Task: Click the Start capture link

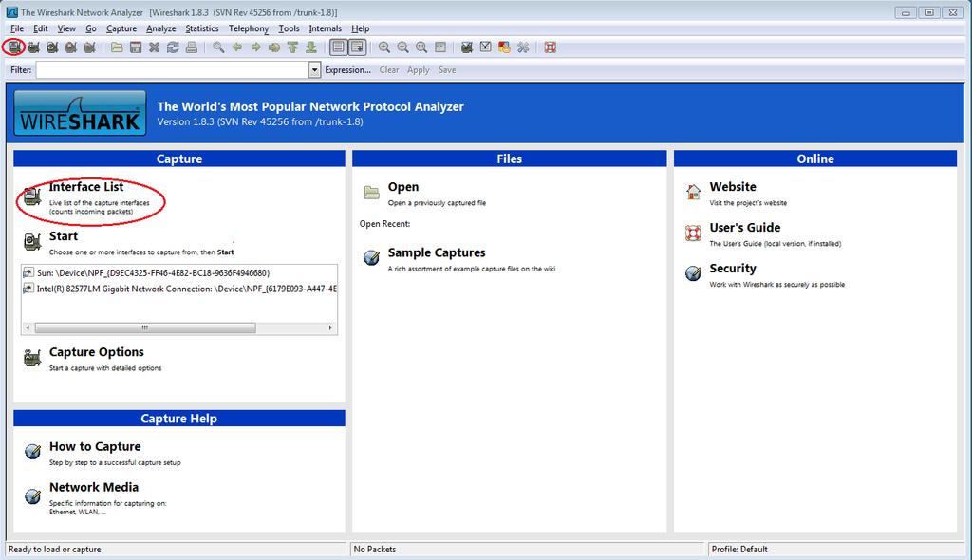Action: [64, 236]
